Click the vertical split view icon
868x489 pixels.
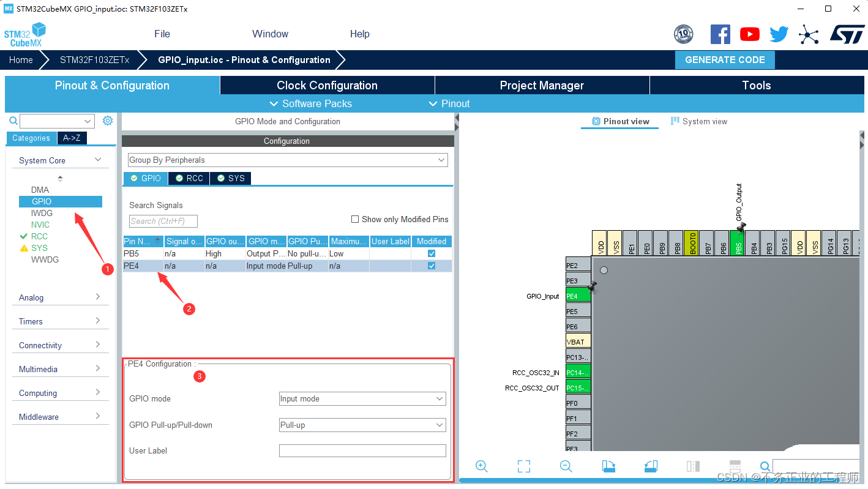pyautogui.click(x=693, y=466)
